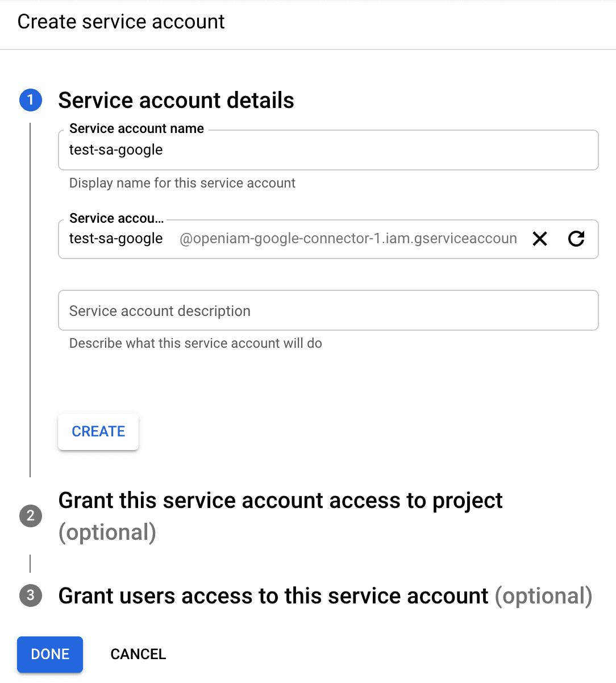Click the Create service account page title

click(121, 22)
